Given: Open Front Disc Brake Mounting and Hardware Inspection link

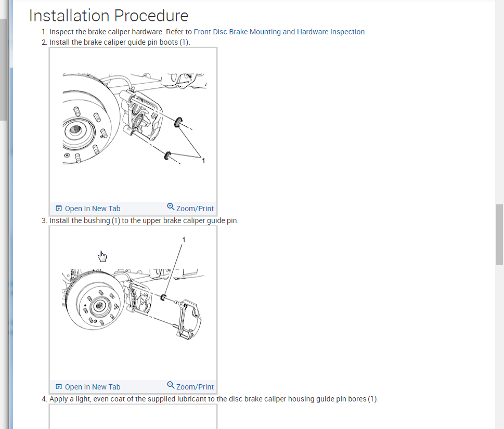Looking at the screenshot, I should click(280, 32).
